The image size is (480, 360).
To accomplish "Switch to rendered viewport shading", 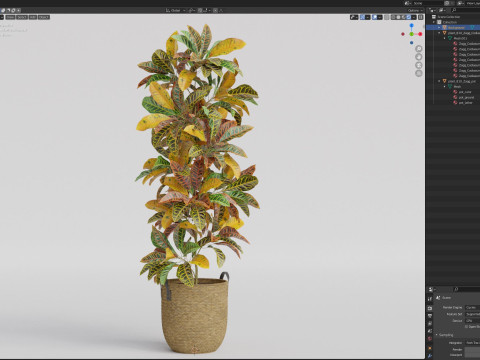I will click(x=408, y=17).
